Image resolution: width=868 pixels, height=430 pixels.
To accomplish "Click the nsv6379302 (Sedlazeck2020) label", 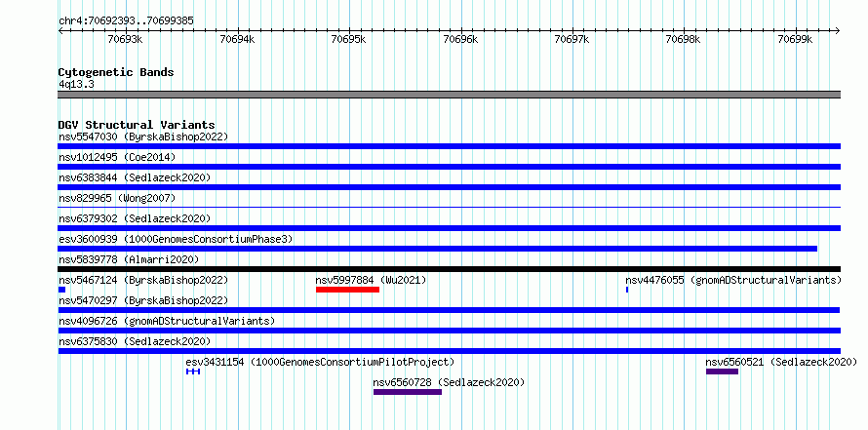I will click(x=135, y=218).
